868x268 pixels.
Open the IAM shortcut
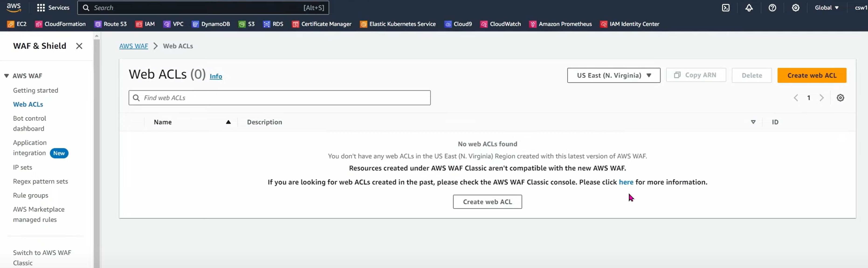click(145, 24)
